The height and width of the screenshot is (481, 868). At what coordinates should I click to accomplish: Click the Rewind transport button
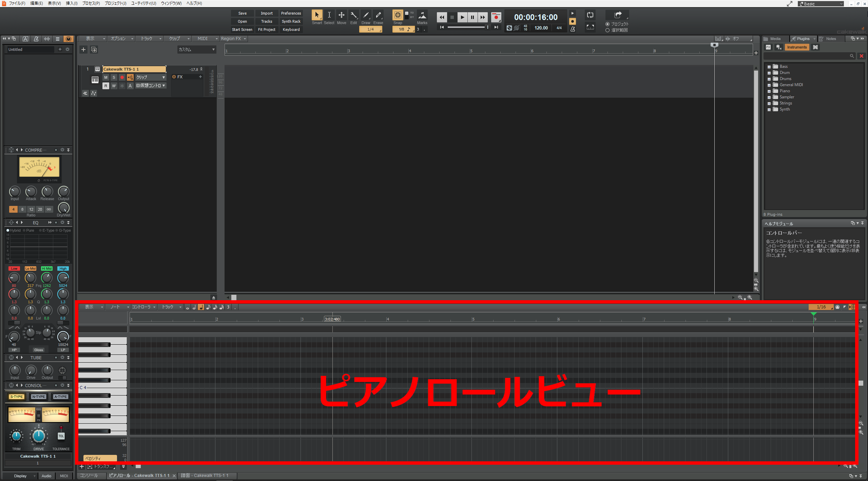pos(442,17)
